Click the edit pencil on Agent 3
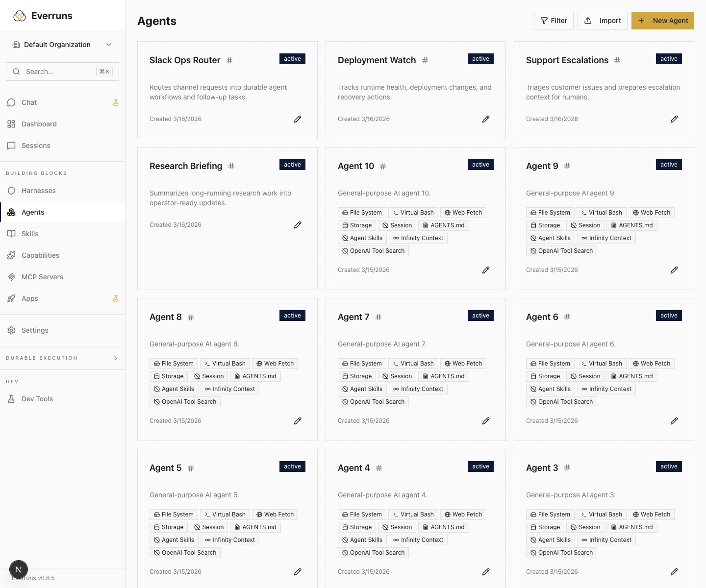Image resolution: width=706 pixels, height=588 pixels. (x=674, y=571)
